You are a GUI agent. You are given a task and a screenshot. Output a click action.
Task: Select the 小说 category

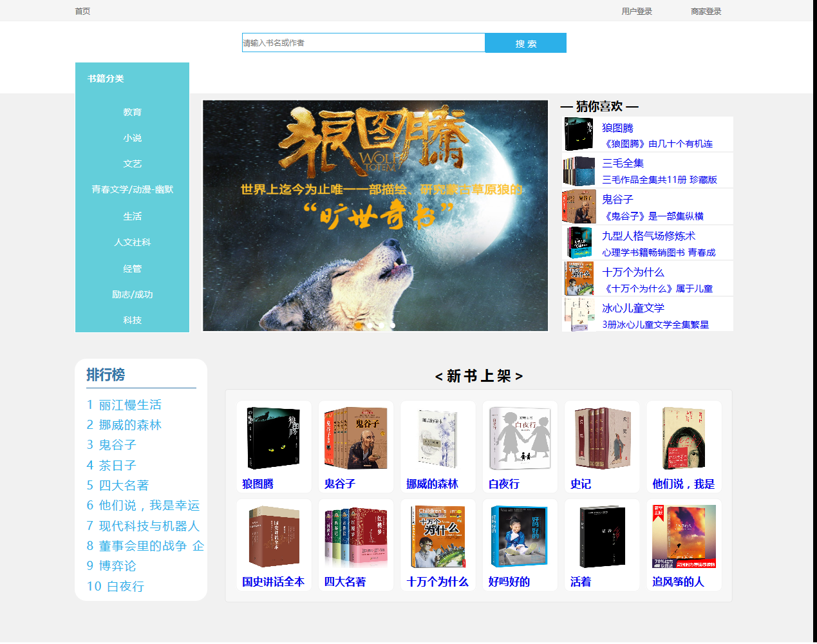(132, 138)
